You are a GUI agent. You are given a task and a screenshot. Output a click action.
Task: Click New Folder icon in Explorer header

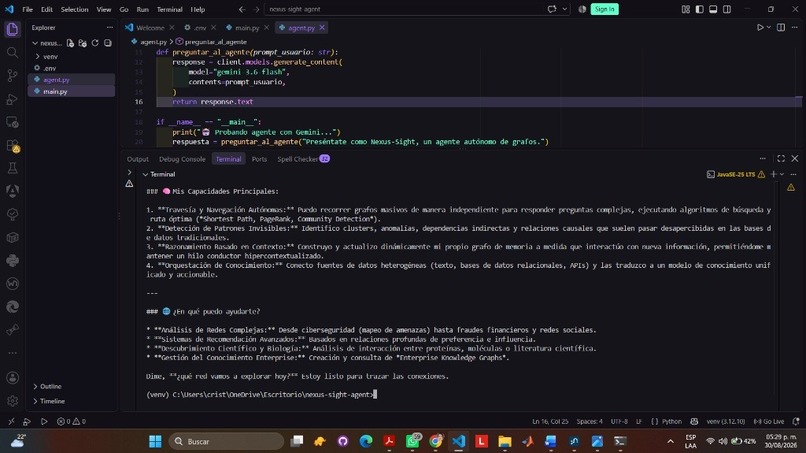click(83, 43)
